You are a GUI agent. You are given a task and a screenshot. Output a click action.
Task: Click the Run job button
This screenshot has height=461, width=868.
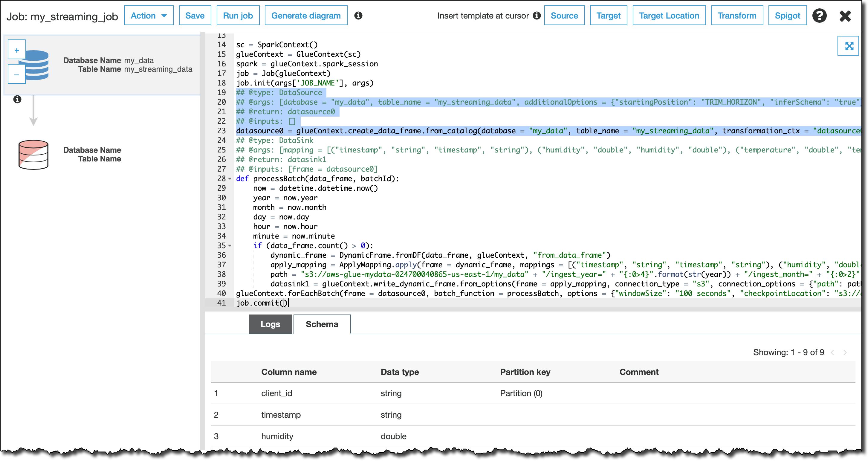click(238, 16)
